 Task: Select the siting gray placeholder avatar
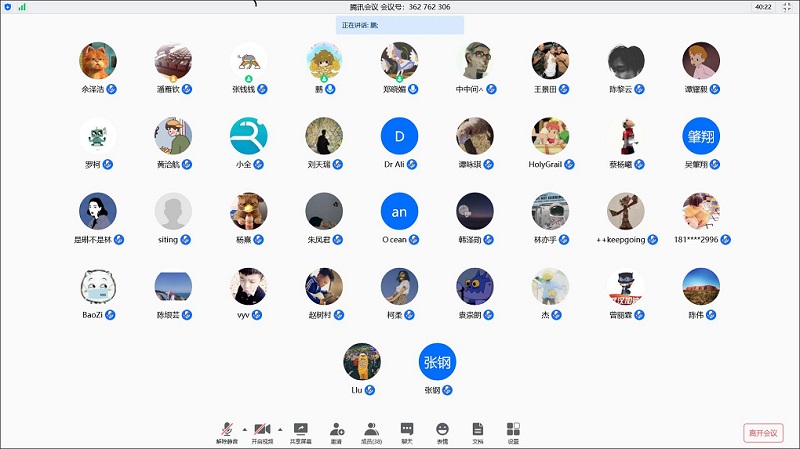pos(173,212)
